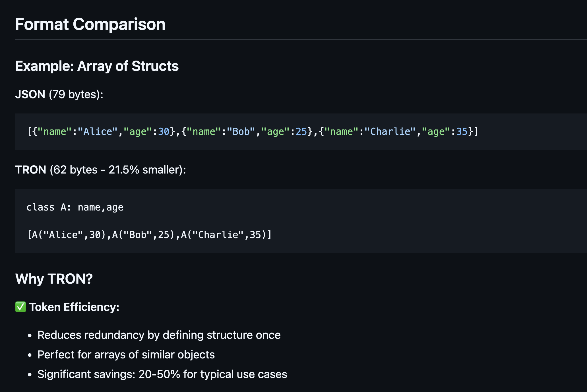The height and width of the screenshot is (392, 587).
Task: Click the number 30 in JSON code
Action: [164, 131]
